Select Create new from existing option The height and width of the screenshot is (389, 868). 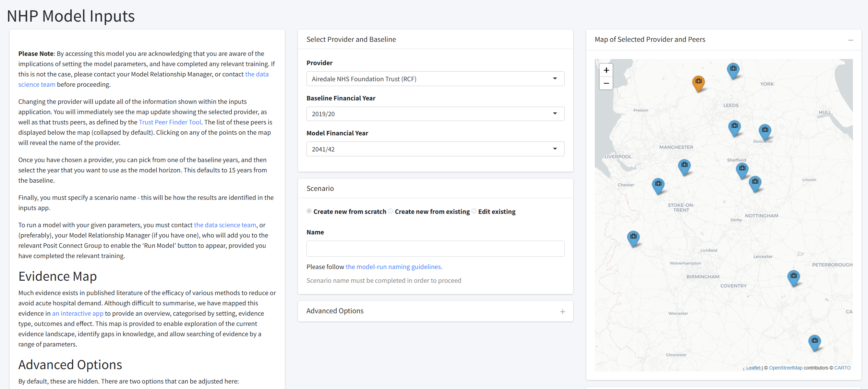(390, 211)
